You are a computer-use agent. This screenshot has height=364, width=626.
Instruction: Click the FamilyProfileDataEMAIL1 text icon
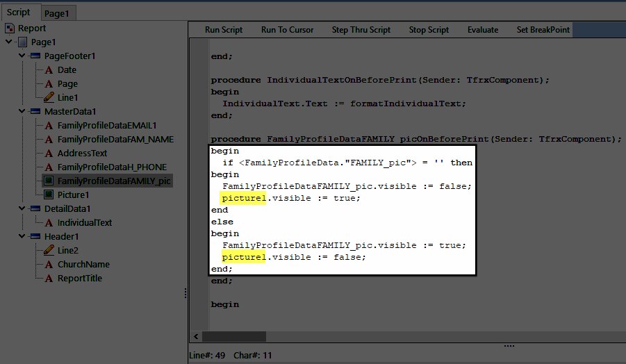pyautogui.click(x=49, y=125)
